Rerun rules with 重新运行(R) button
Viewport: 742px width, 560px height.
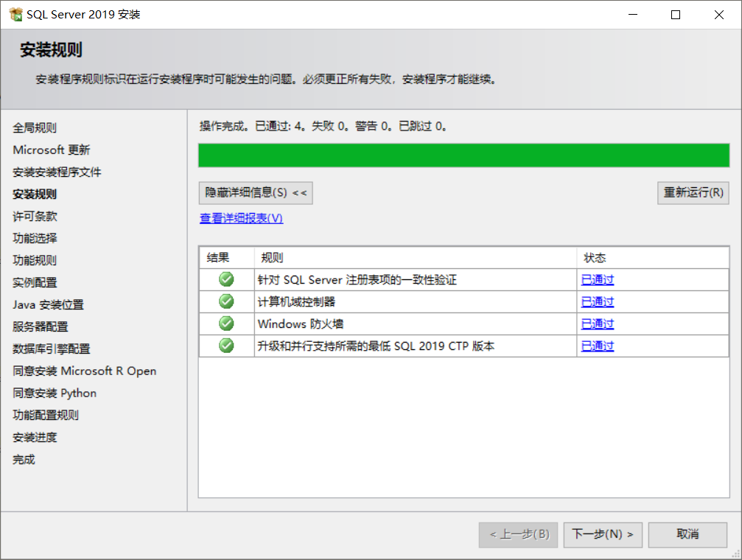pos(693,192)
